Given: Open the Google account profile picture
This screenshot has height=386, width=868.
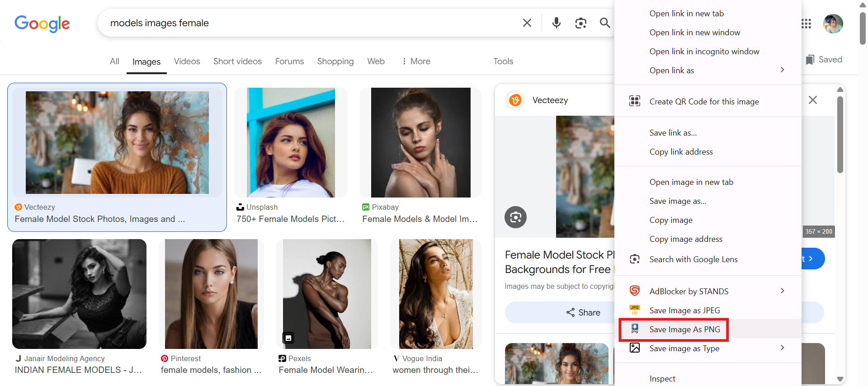Looking at the screenshot, I should click(x=833, y=24).
